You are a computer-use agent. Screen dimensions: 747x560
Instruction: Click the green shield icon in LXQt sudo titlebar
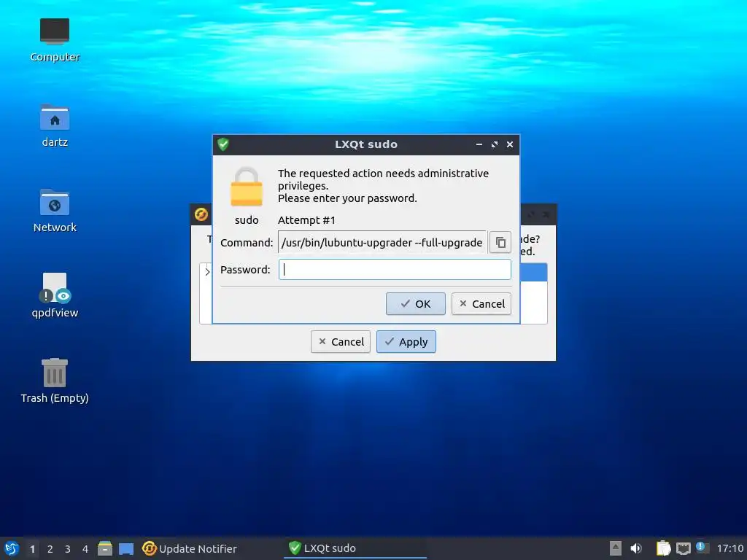223,144
